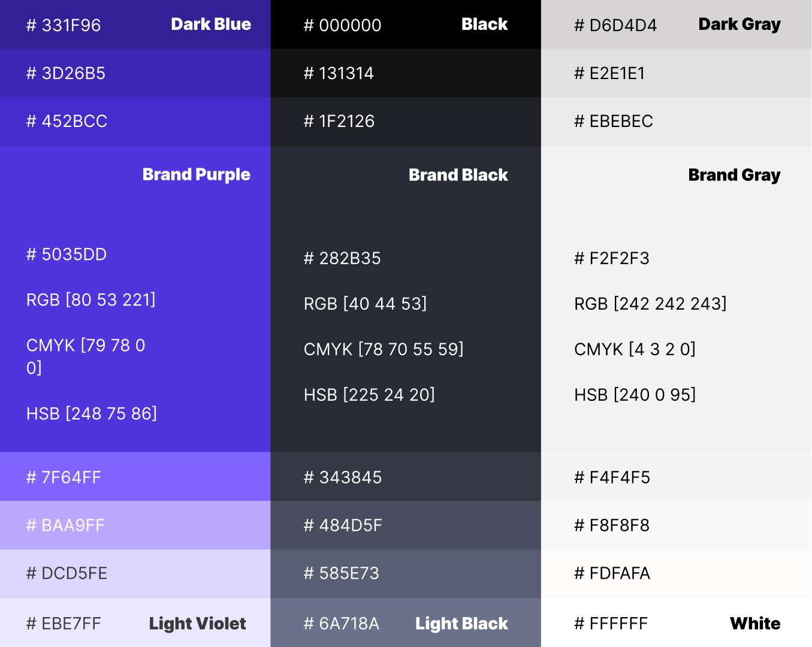Pick the #452BCC color row
The image size is (812, 647).
point(135,121)
